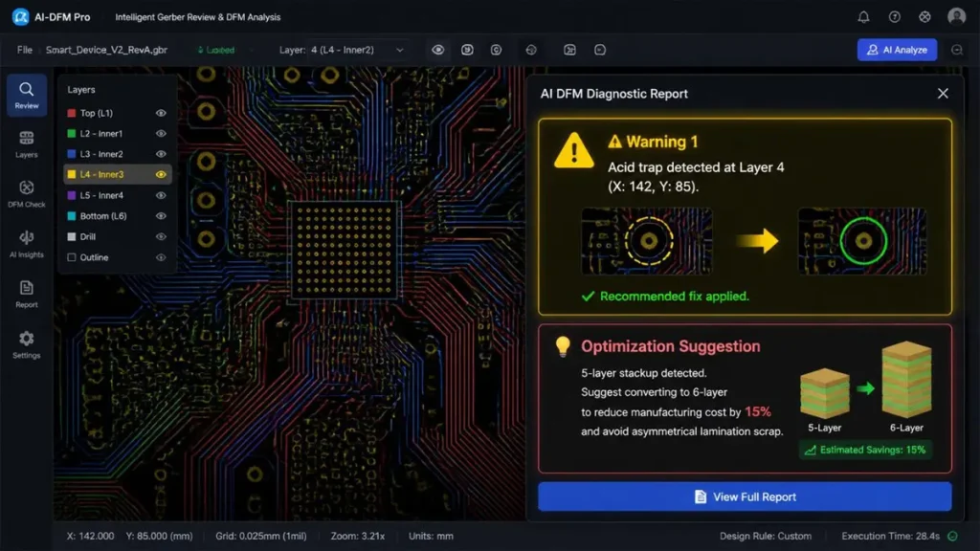980x551 pixels.
Task: Select the L5 - Inner4 layer row
Action: 117,195
